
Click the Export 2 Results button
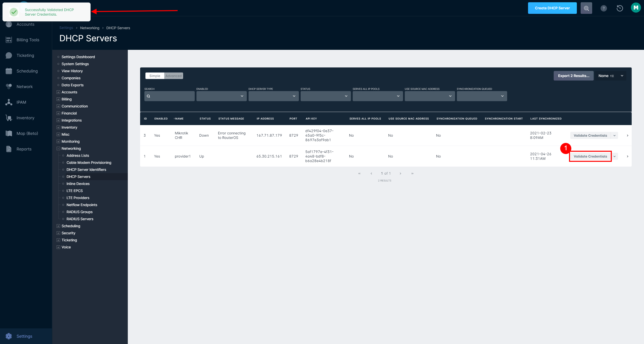tap(574, 75)
